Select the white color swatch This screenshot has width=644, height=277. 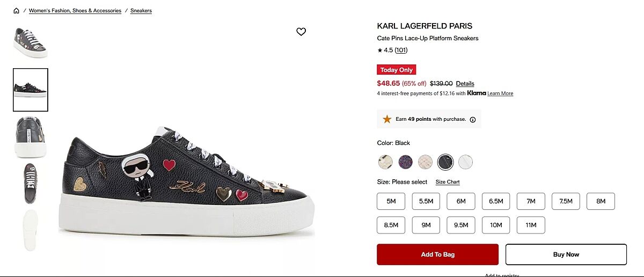pyautogui.click(x=466, y=162)
